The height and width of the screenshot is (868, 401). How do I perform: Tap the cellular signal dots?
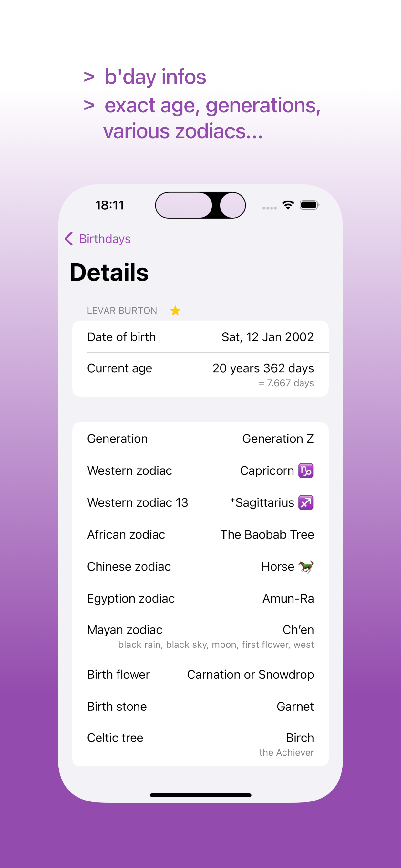point(270,208)
